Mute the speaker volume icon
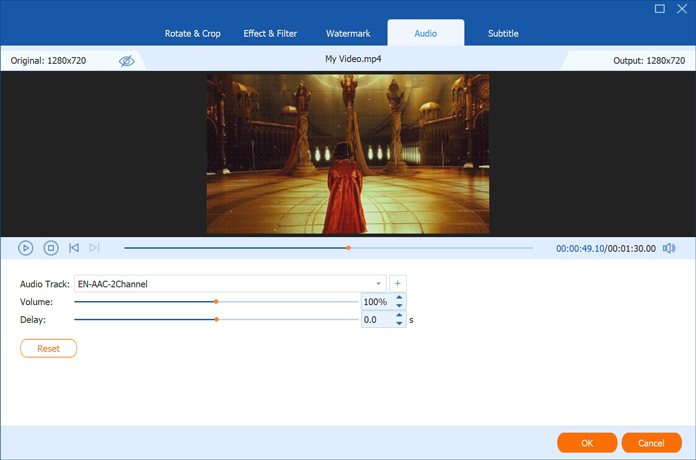This screenshot has height=460, width=696. pyautogui.click(x=669, y=248)
